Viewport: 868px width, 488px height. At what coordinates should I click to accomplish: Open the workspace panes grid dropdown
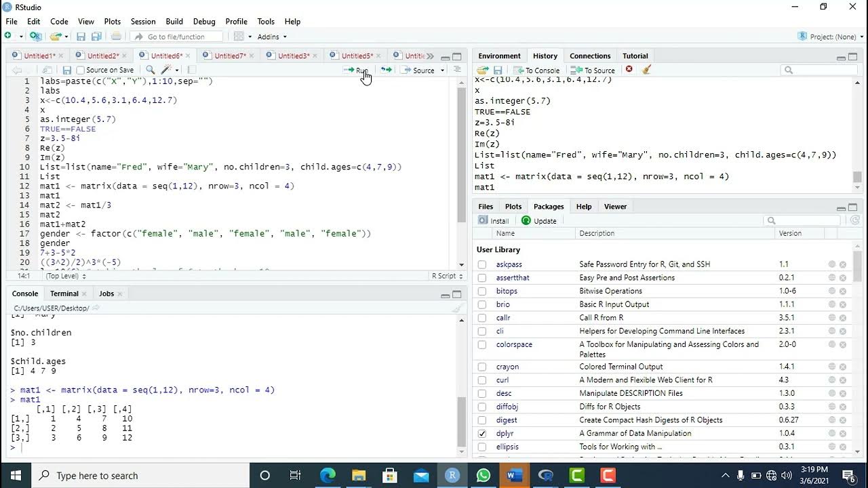coord(243,37)
